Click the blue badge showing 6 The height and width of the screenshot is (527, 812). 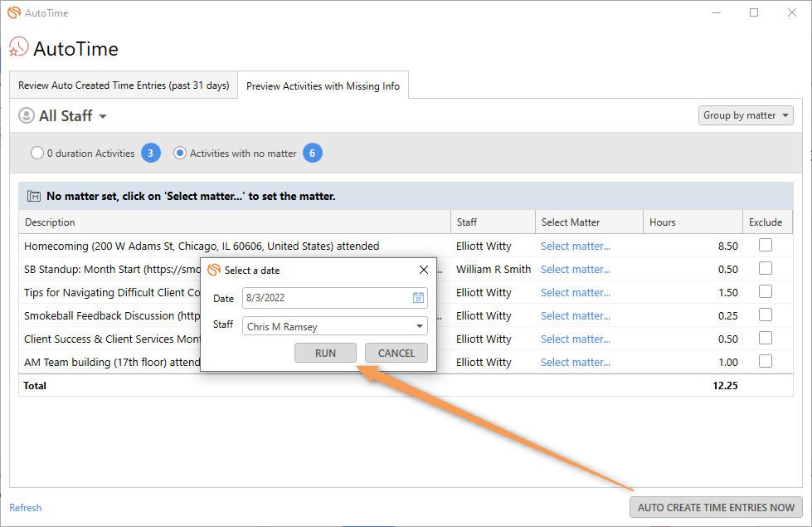(x=312, y=153)
